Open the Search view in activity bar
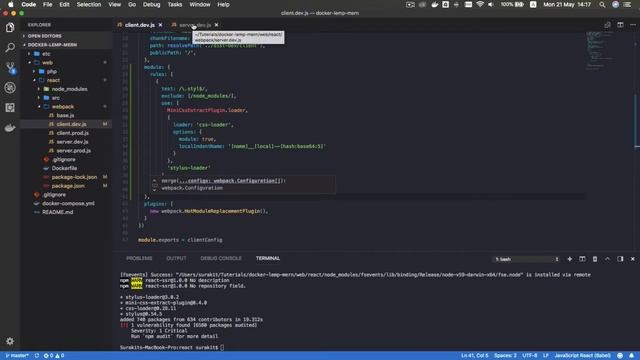640x360 pixels. tap(10, 47)
